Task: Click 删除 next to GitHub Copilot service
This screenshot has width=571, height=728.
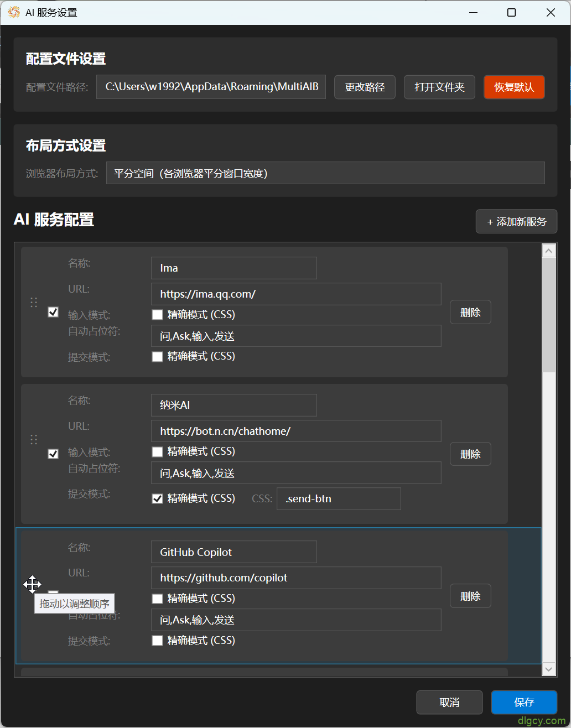Action: 470,596
